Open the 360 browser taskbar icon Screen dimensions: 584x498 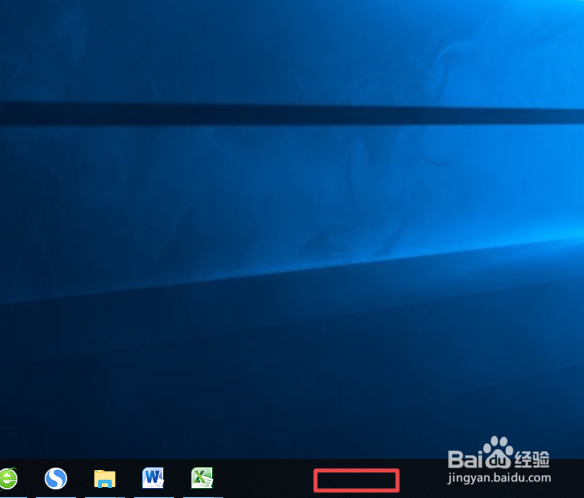point(8,478)
